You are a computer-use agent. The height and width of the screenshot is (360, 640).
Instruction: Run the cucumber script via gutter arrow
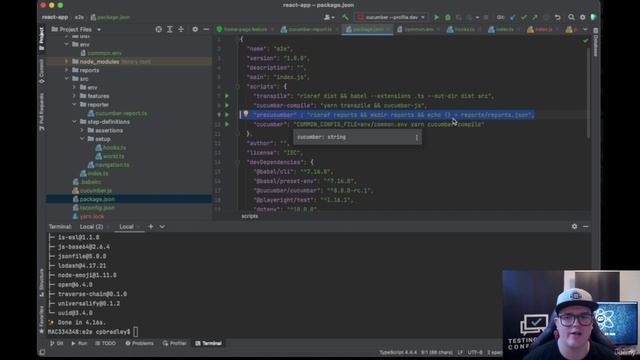point(227,124)
